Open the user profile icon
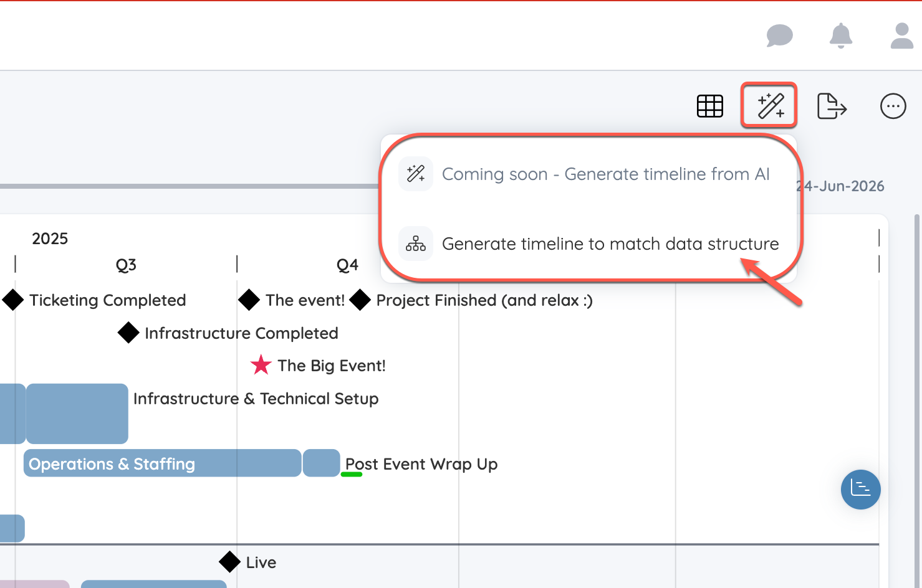 tap(901, 36)
